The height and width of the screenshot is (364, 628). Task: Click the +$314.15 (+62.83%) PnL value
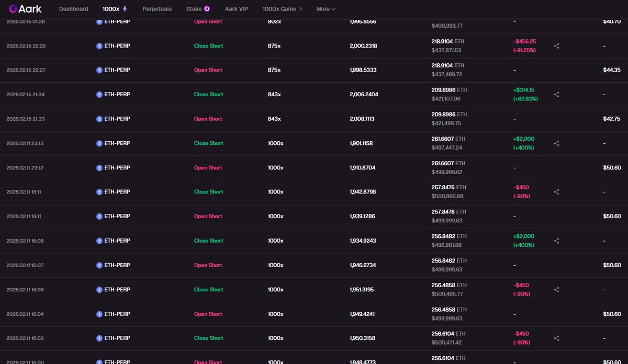click(525, 95)
